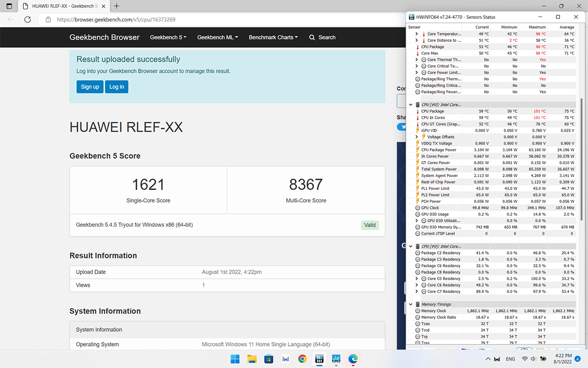Click the Geekbench Browser brand link
The width and height of the screenshot is (588, 368).
pyautogui.click(x=104, y=37)
